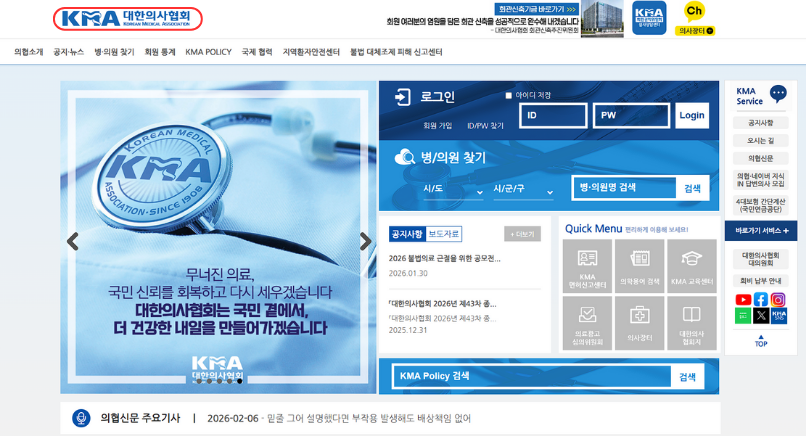Screen dimensions: 806x436
Task: Open 지역환자안전센터 menu
Action: click(x=311, y=52)
